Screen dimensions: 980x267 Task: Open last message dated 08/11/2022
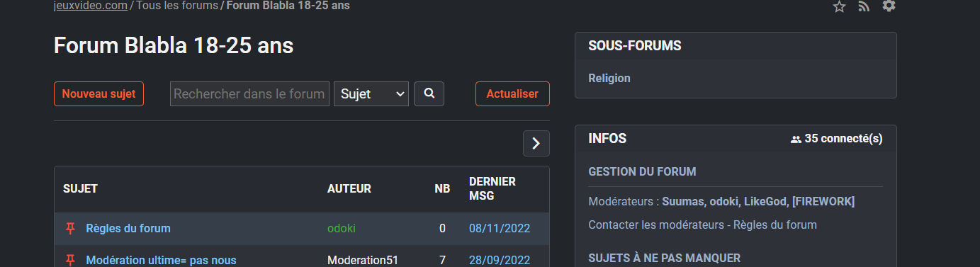(500, 228)
